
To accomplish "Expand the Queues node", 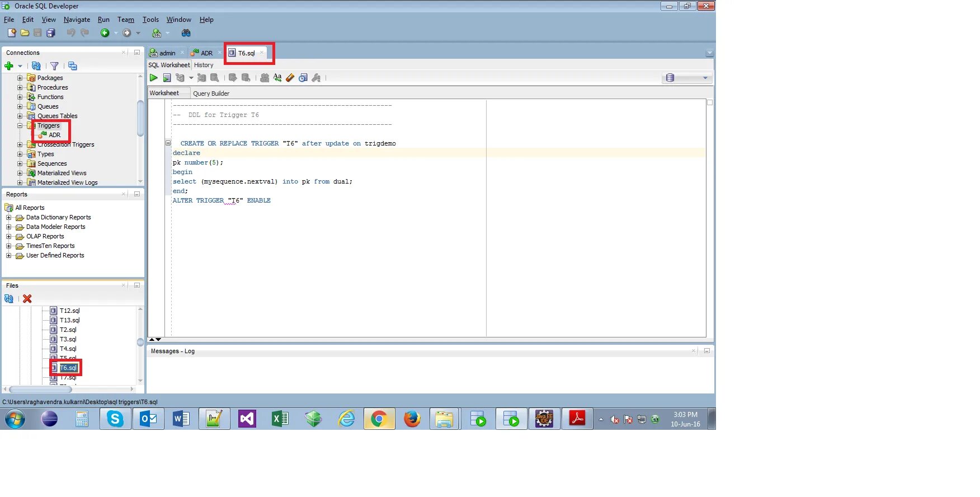I will (20, 106).
